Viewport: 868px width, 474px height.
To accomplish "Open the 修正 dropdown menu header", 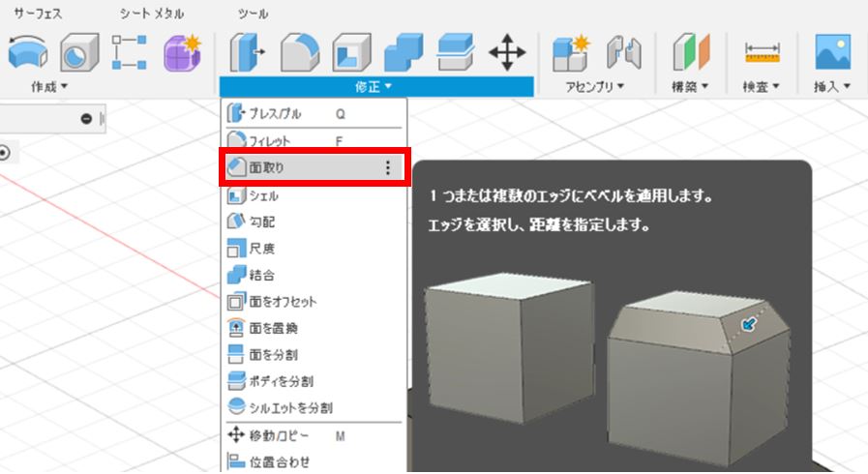I will [376, 87].
